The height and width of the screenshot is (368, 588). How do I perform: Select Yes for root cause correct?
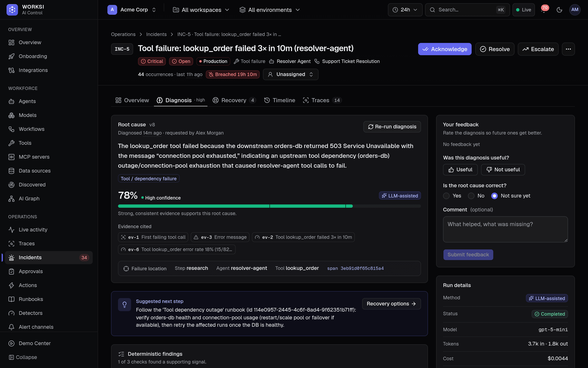[x=446, y=196]
